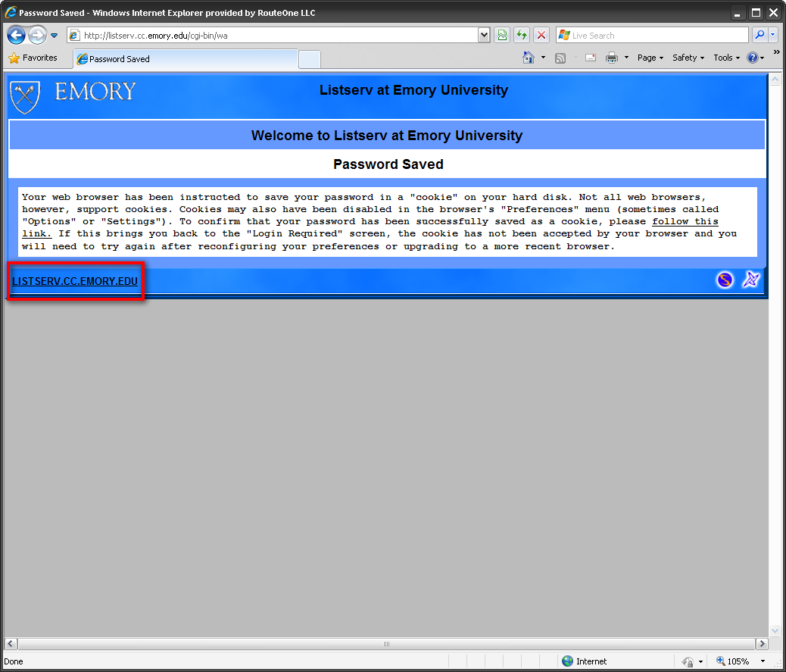Click the Home icon in command bar
The image size is (786, 672).
[529, 58]
